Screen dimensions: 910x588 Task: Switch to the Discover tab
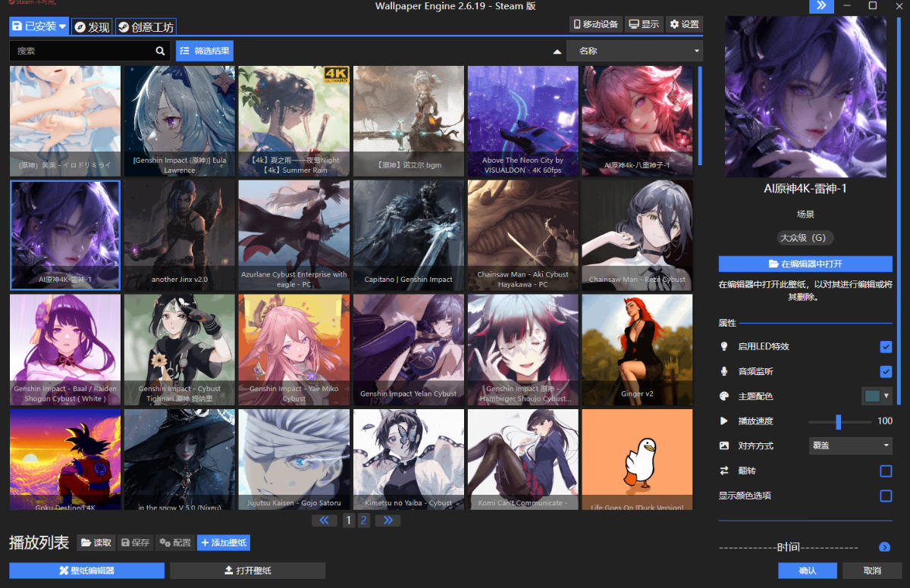tap(92, 27)
